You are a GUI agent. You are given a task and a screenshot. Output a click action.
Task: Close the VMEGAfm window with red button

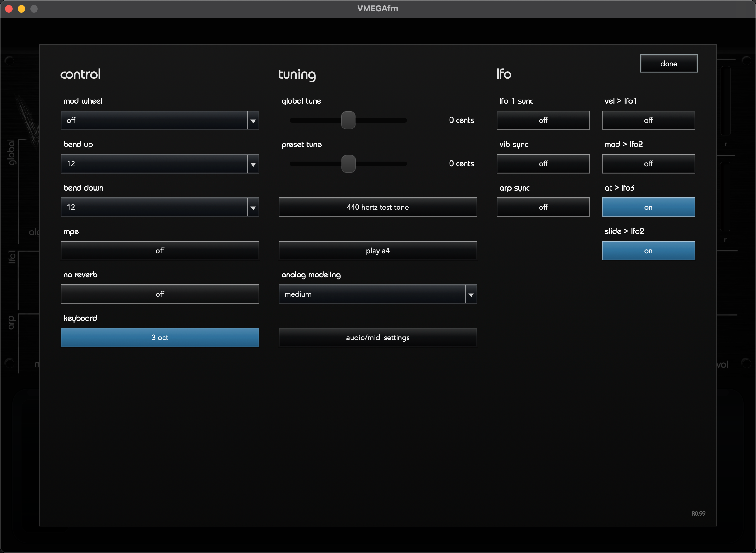[x=9, y=9]
